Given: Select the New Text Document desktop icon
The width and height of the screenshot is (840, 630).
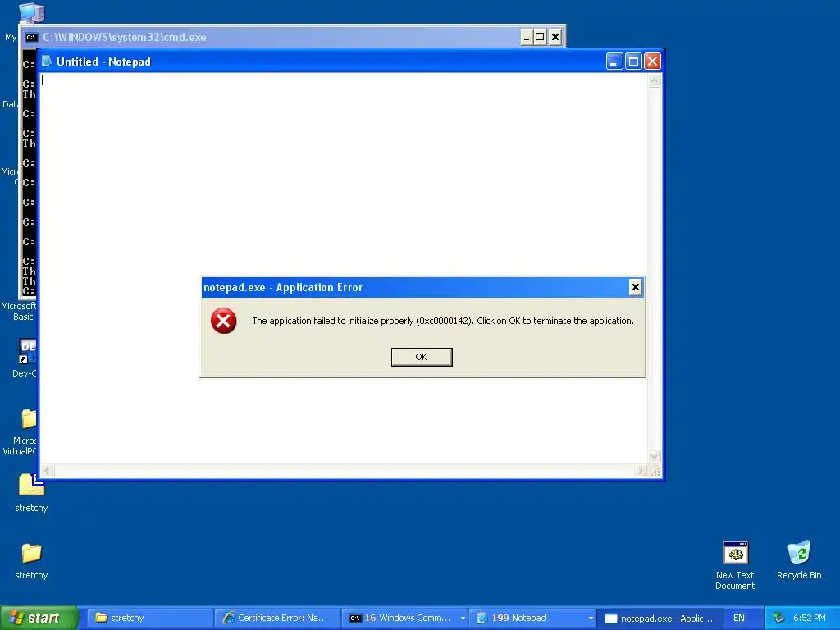Looking at the screenshot, I should click(x=735, y=565).
